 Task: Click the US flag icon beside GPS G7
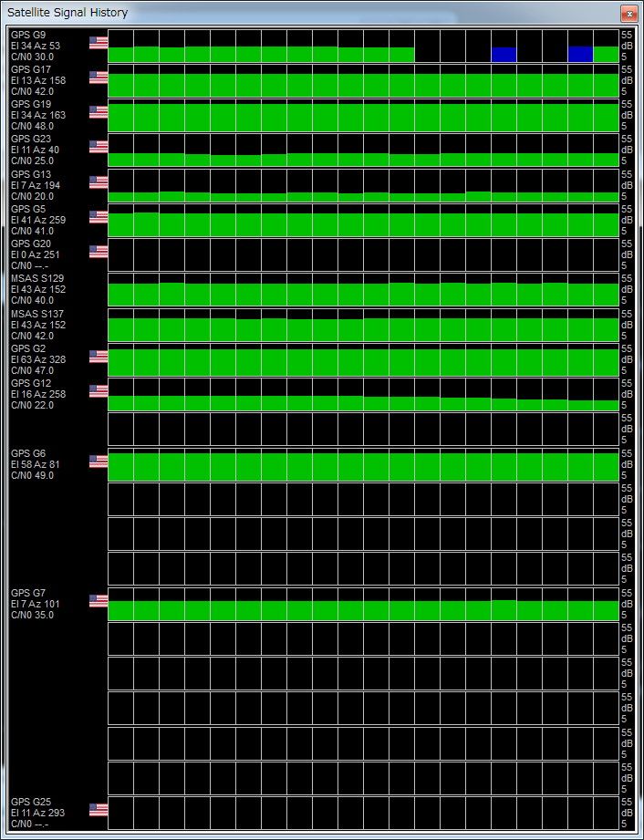[99, 601]
